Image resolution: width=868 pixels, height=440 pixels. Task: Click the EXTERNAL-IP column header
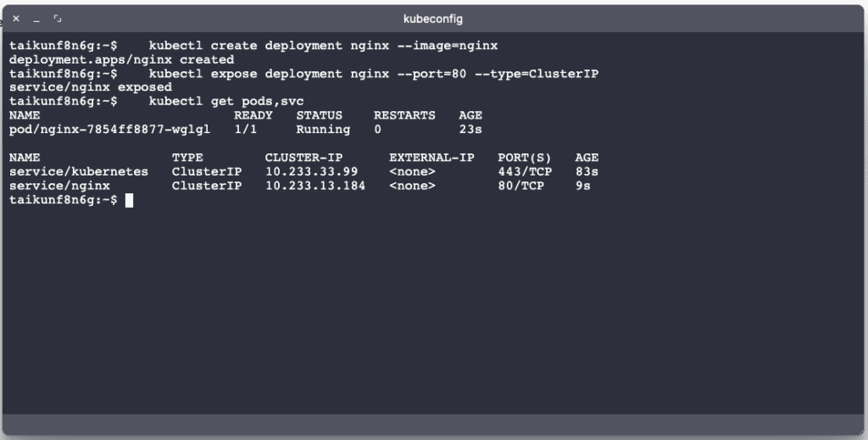pyautogui.click(x=431, y=158)
